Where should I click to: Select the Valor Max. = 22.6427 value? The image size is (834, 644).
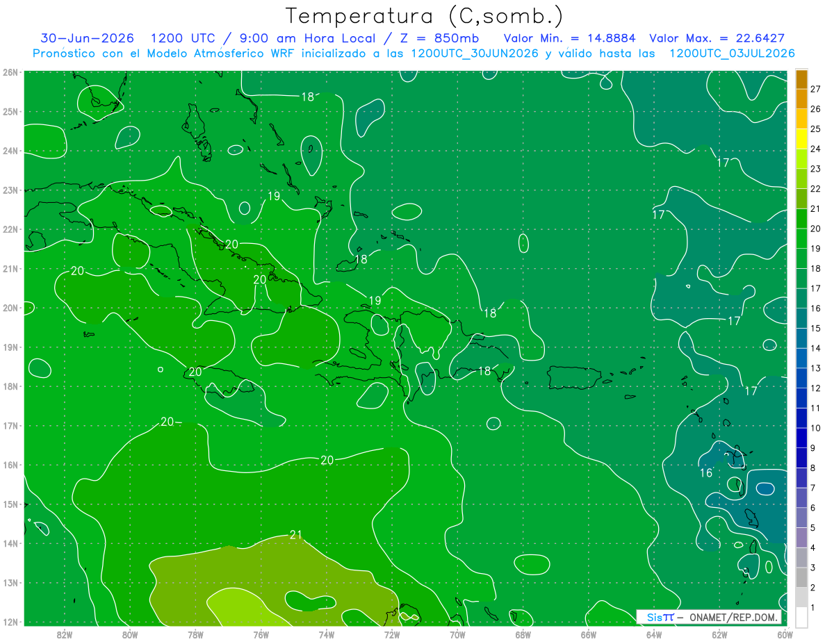717,38
